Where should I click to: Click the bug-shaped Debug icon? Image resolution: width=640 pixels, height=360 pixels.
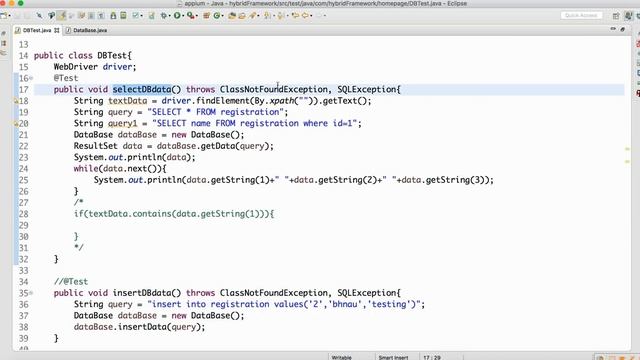164,16
